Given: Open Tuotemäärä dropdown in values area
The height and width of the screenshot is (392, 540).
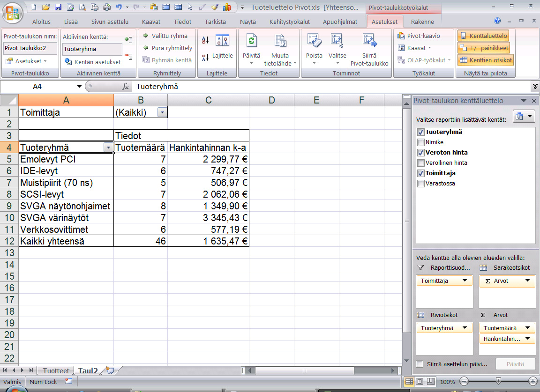Looking at the screenshot, I should point(528,328).
